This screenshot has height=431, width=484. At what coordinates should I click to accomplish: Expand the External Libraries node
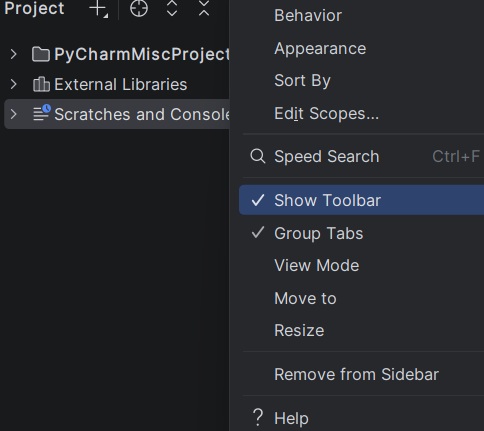(x=13, y=84)
